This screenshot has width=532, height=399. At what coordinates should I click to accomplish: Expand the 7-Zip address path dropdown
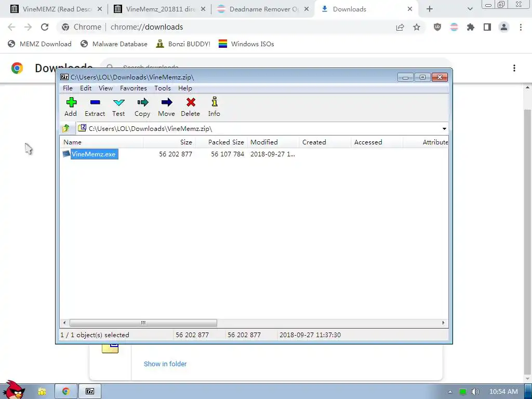[x=444, y=129]
